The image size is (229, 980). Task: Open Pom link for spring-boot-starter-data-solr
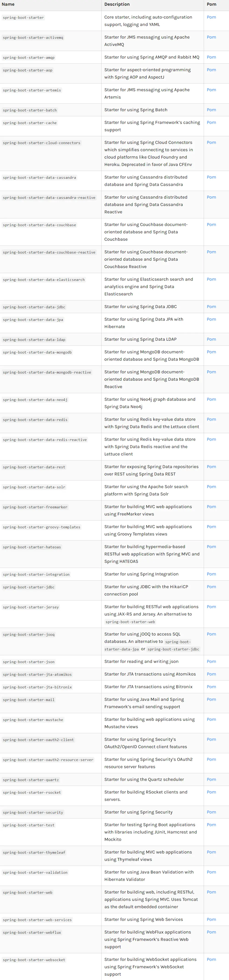[211, 487]
